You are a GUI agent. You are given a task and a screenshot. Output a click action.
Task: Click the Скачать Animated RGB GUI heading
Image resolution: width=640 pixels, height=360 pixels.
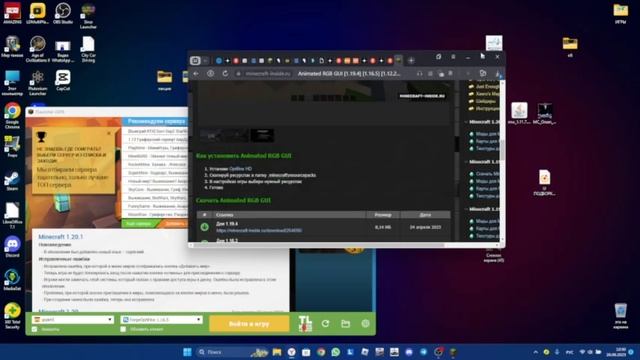pos(233,200)
